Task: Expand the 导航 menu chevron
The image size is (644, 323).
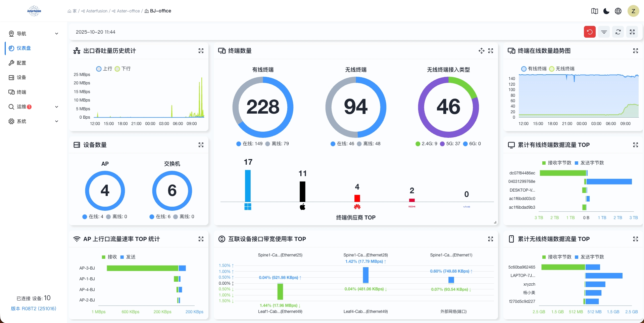Action: click(57, 34)
